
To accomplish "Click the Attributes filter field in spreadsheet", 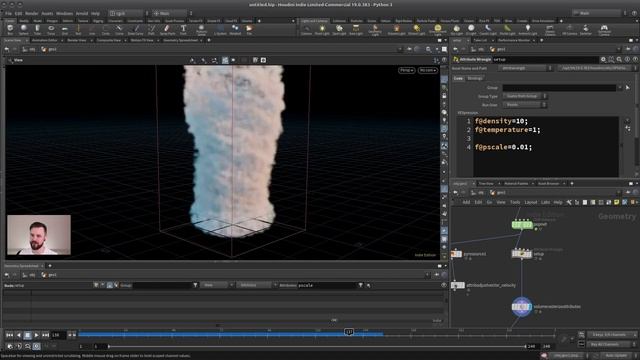I will [327, 285].
